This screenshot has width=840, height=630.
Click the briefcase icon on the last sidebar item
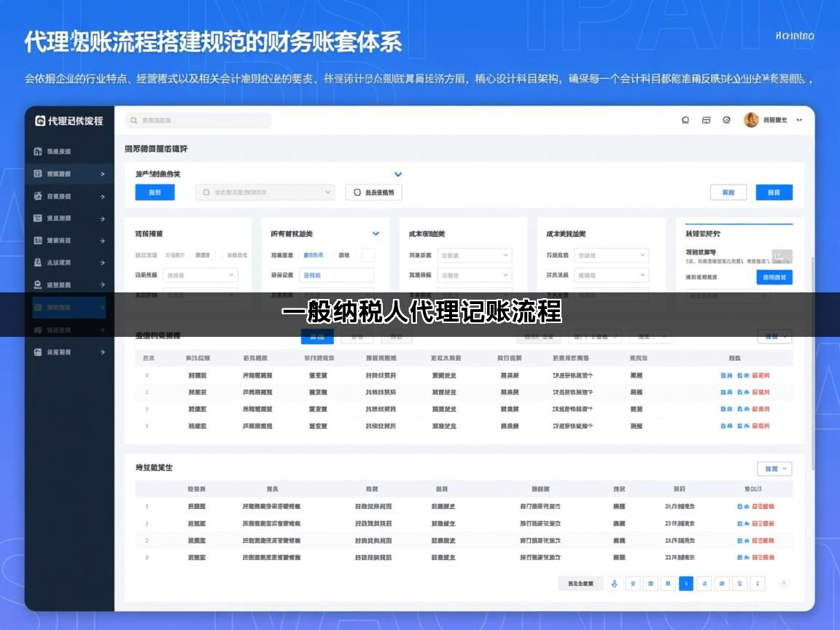[x=37, y=352]
